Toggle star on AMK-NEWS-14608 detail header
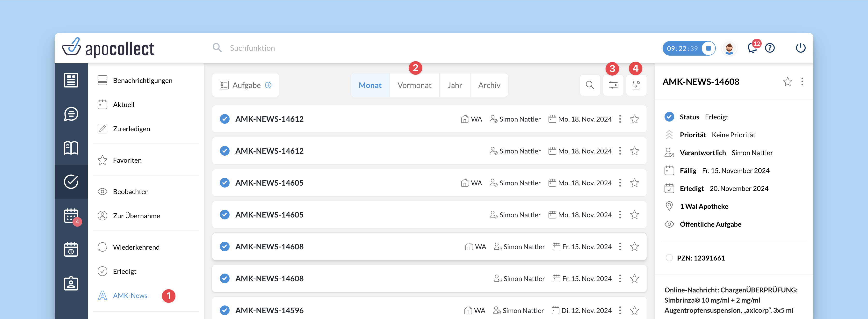868x319 pixels. click(788, 81)
